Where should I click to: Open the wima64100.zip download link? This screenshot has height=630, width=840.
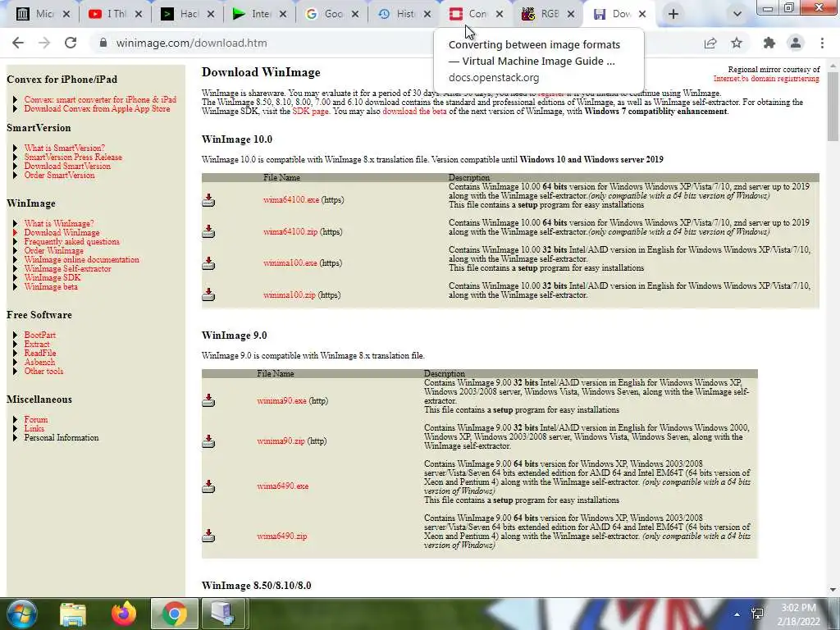[290, 231]
